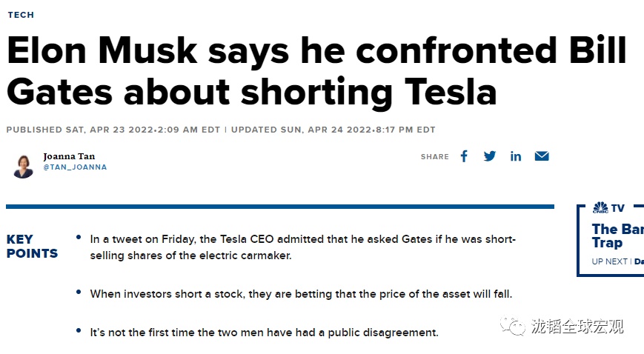Click the Joanna Tan author name

pyautogui.click(x=69, y=156)
